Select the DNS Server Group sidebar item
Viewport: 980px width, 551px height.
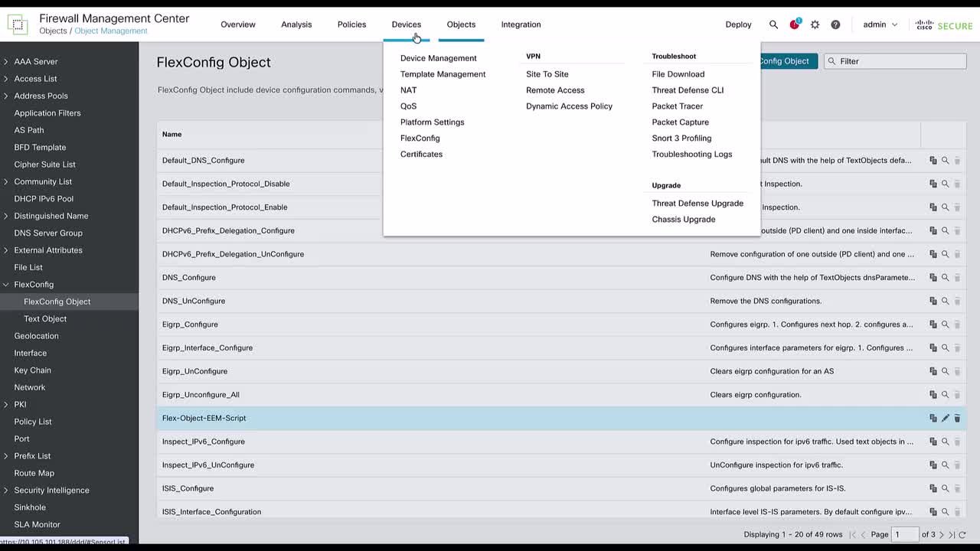click(x=47, y=233)
